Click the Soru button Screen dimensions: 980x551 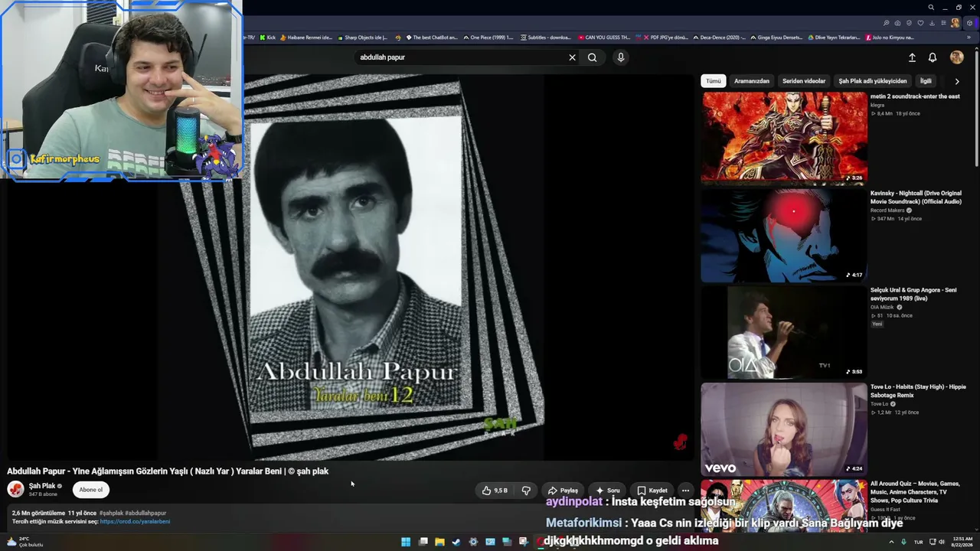(608, 491)
